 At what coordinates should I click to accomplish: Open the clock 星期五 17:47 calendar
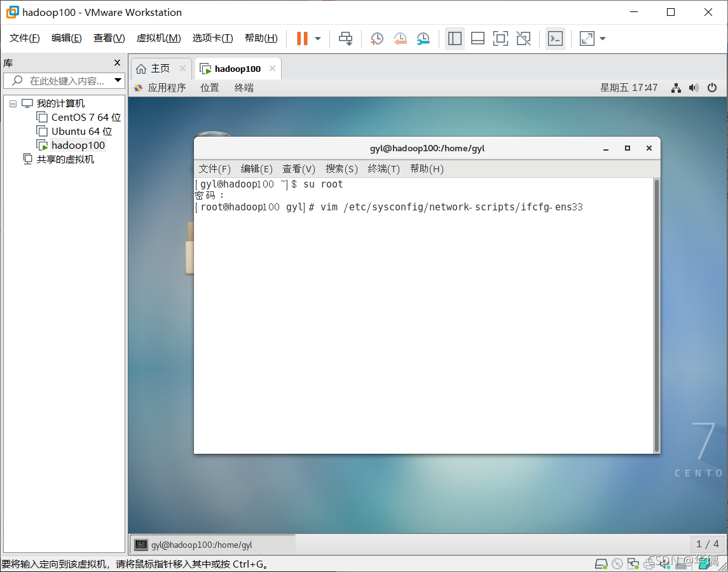629,88
